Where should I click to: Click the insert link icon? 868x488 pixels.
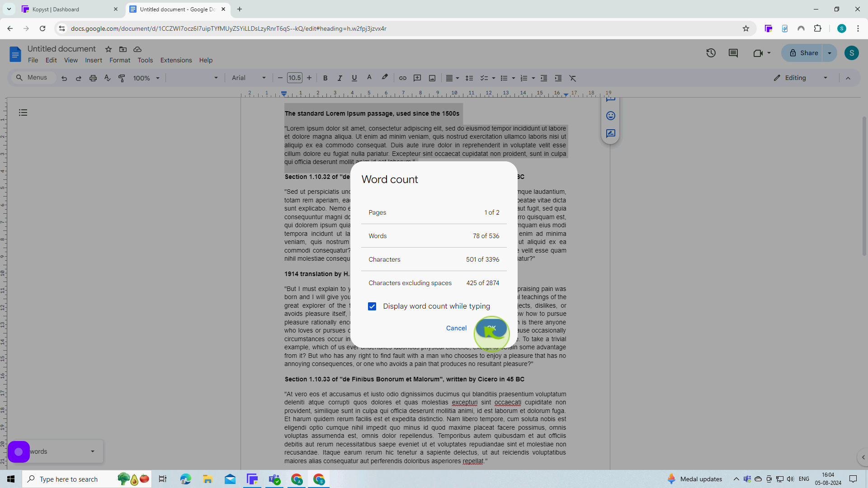402,78
